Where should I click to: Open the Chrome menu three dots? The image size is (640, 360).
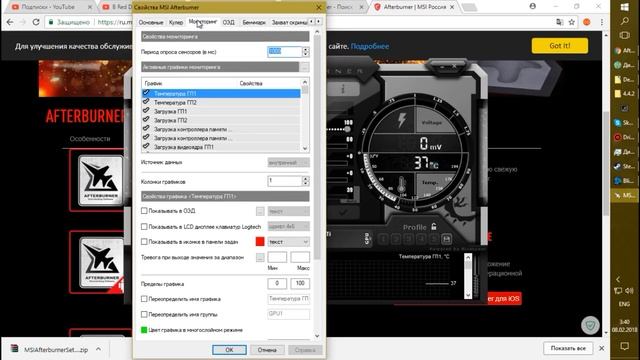(601, 22)
